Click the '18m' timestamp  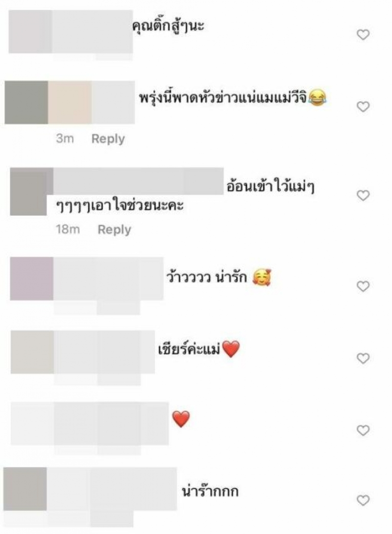click(x=68, y=230)
